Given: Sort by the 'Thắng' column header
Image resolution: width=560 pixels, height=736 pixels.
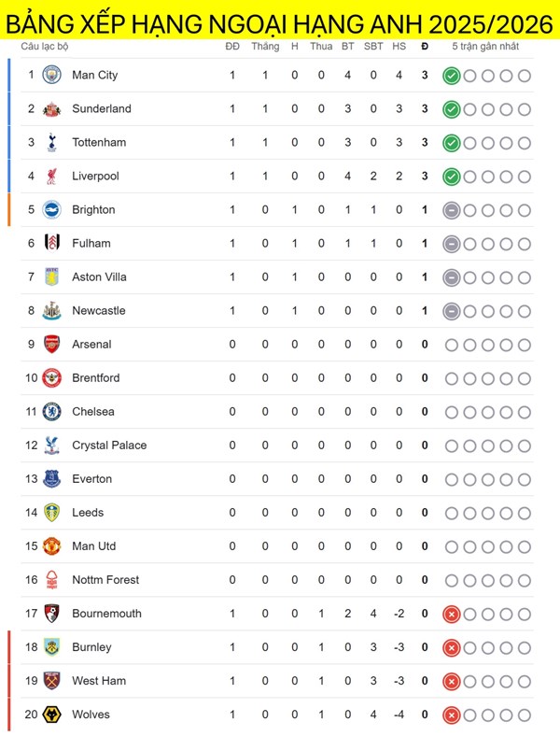Looking at the screenshot, I should 265,46.
